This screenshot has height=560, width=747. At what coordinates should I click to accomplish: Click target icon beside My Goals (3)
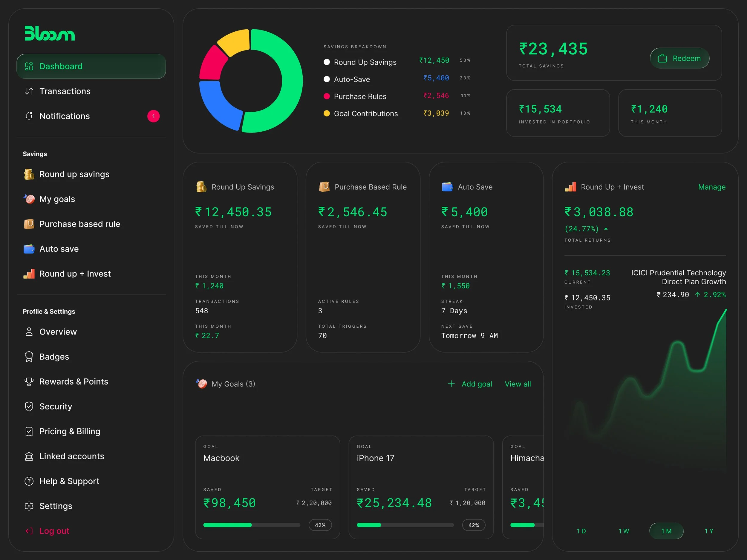point(201,383)
